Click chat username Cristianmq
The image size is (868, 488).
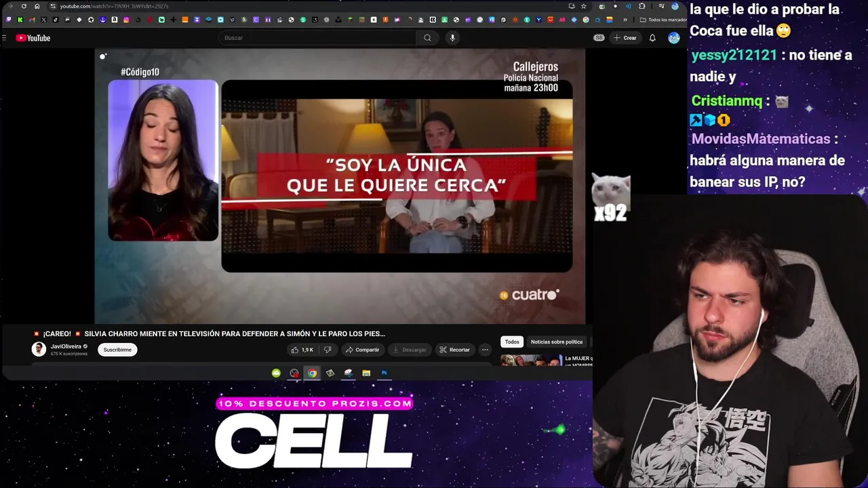click(x=727, y=101)
